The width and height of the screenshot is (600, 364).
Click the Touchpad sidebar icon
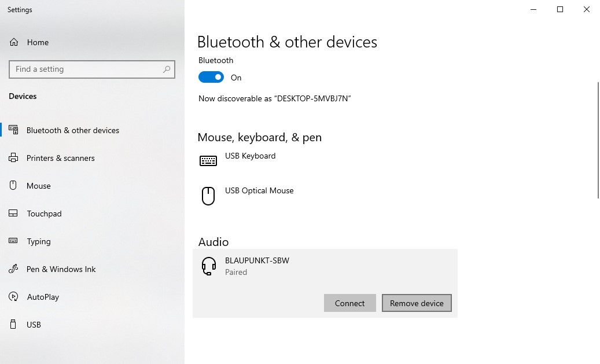point(13,213)
